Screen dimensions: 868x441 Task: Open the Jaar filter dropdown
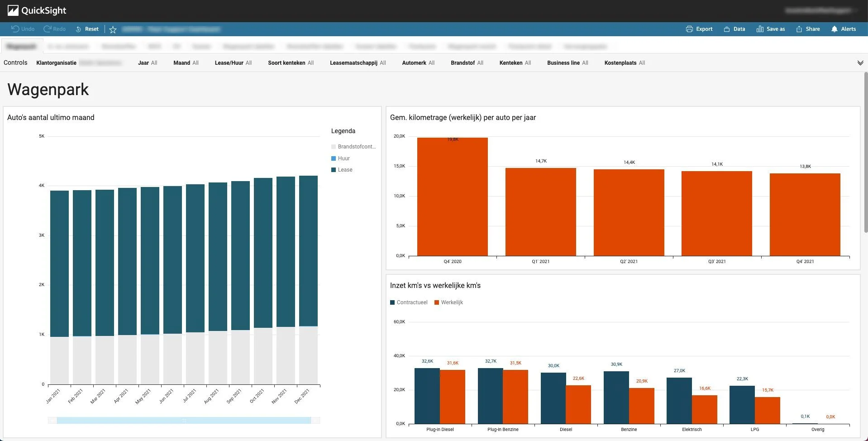(x=148, y=63)
